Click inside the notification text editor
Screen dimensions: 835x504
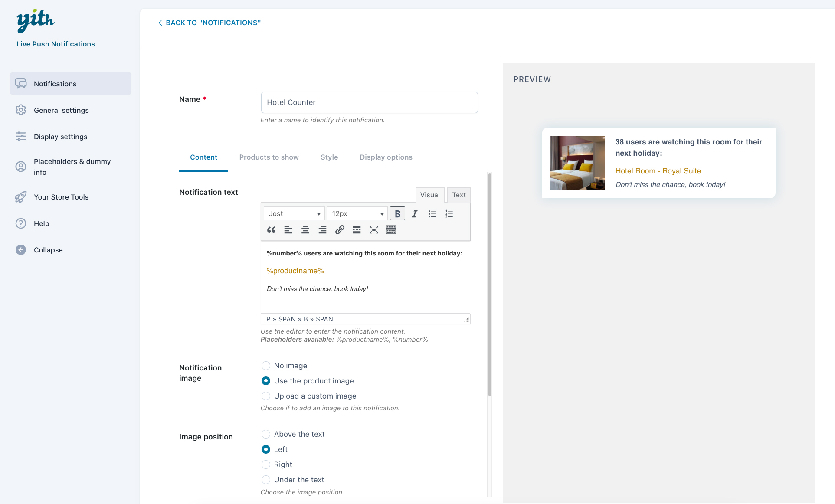tap(366, 277)
